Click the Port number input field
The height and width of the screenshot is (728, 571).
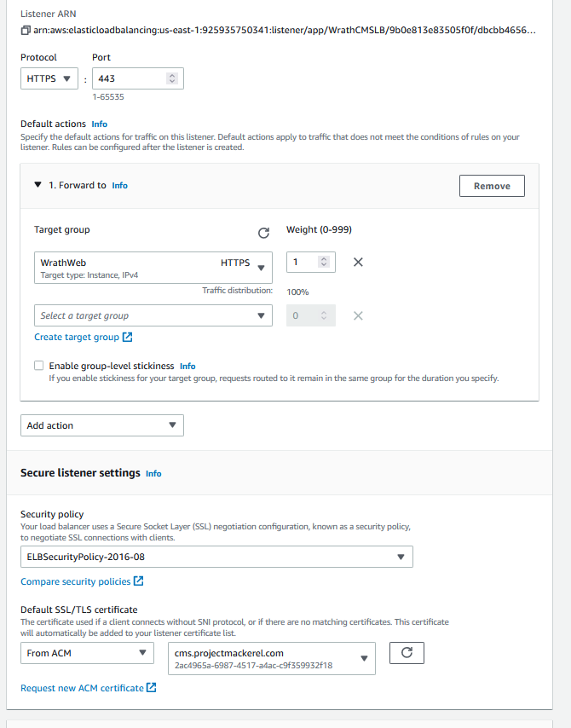[x=128, y=78]
